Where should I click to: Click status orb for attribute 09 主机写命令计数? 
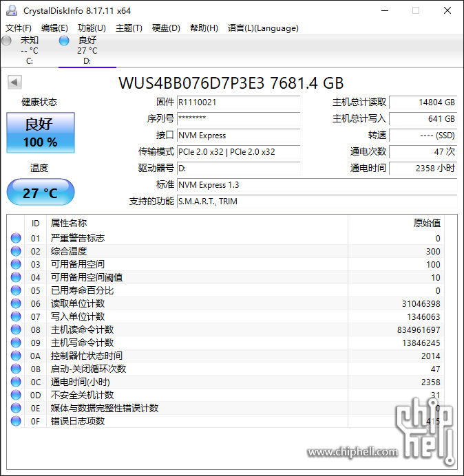pyautogui.click(x=16, y=343)
